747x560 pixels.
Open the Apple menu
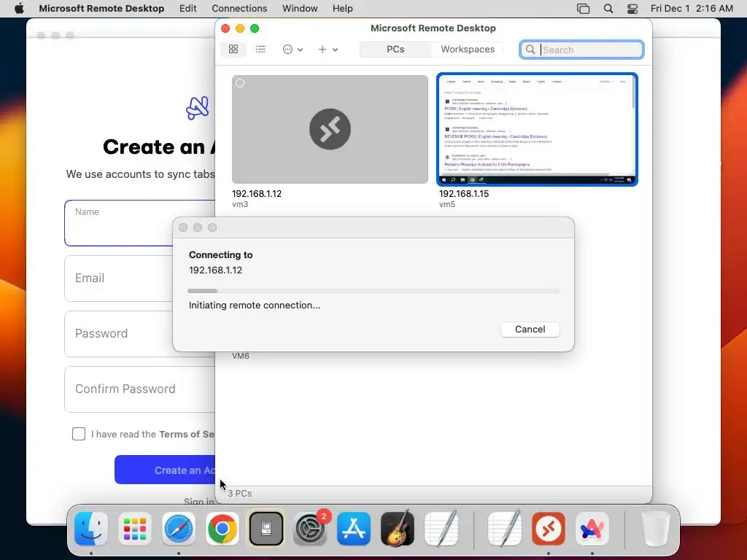point(19,8)
